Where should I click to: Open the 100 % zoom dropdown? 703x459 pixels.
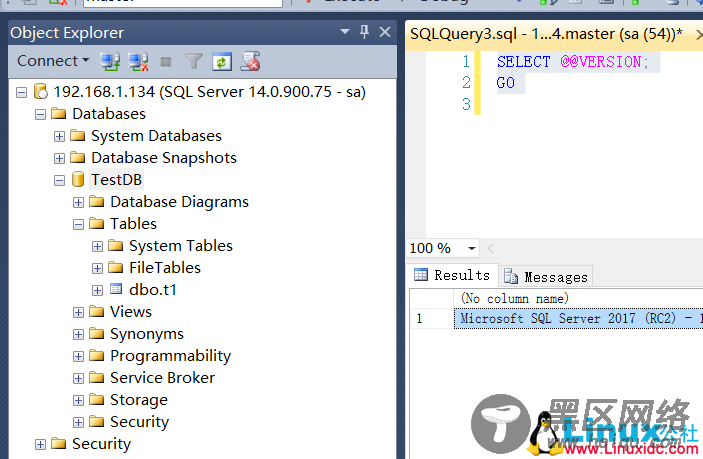(472, 248)
